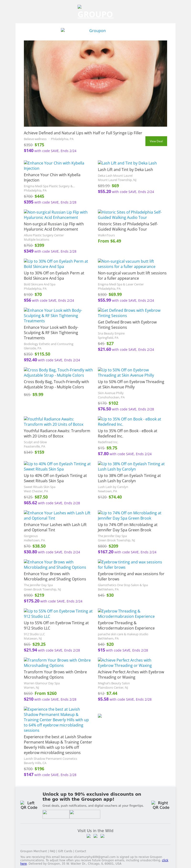The height and width of the screenshot is (868, 191).
Task: Click the second app store badge
Action: [85, 814]
